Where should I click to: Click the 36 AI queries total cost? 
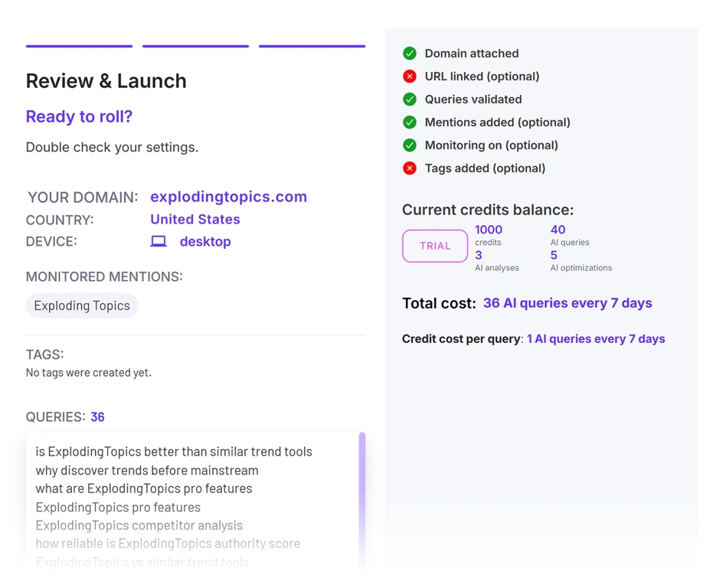[567, 303]
